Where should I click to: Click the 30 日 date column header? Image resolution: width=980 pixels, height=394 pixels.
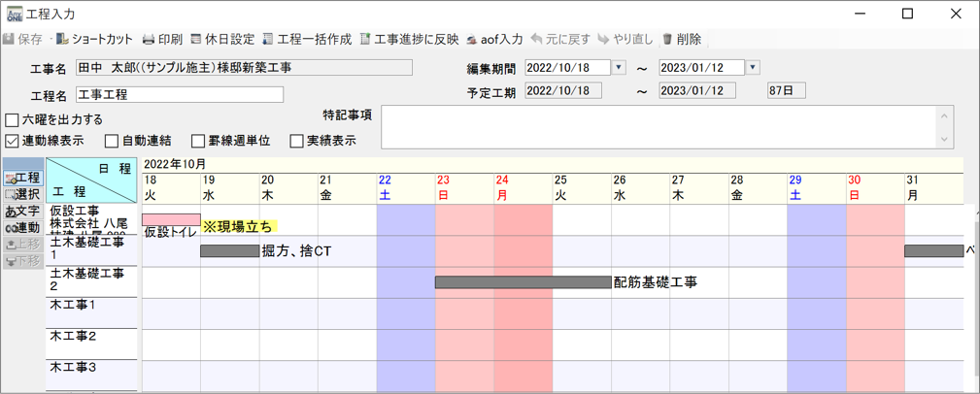875,187
